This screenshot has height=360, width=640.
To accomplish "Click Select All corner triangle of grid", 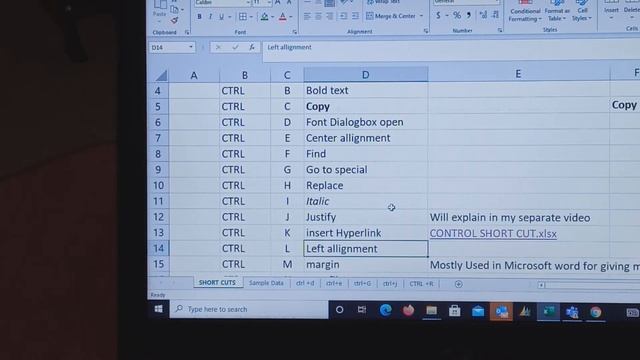I will click(161, 76).
